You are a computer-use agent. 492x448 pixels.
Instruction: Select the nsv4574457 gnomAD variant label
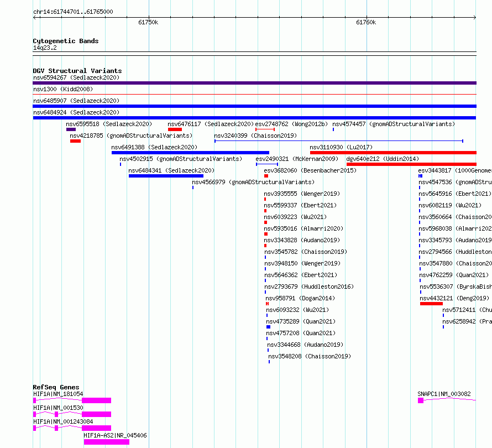click(394, 124)
